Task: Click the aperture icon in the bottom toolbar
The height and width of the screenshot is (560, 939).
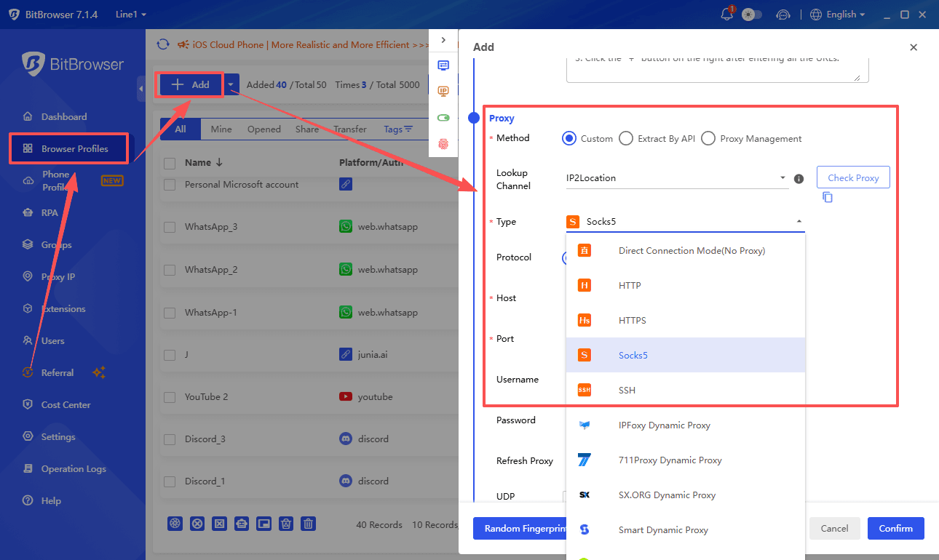Action: [x=175, y=524]
